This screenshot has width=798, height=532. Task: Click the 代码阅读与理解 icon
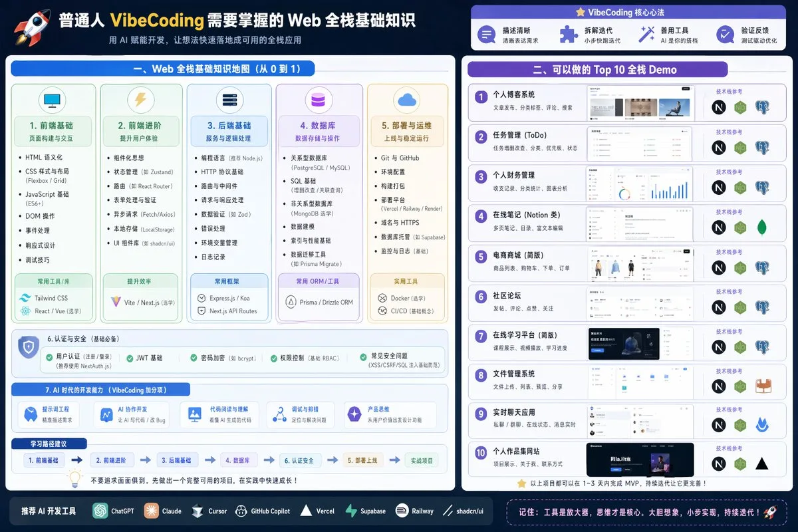point(195,414)
